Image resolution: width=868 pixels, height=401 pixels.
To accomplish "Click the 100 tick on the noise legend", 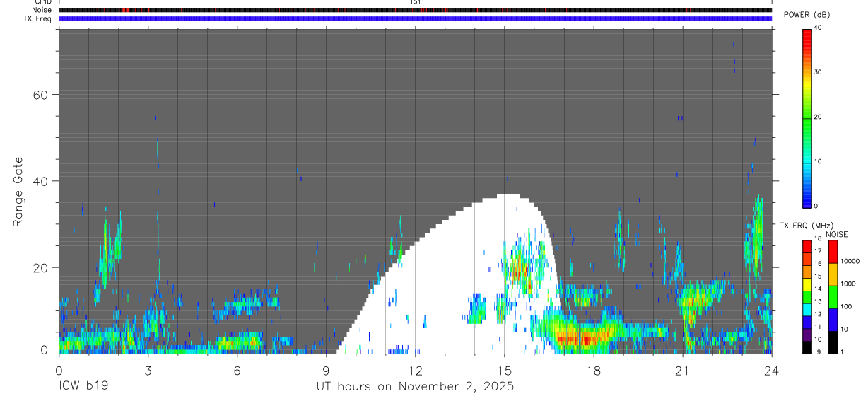I will 846,306.
